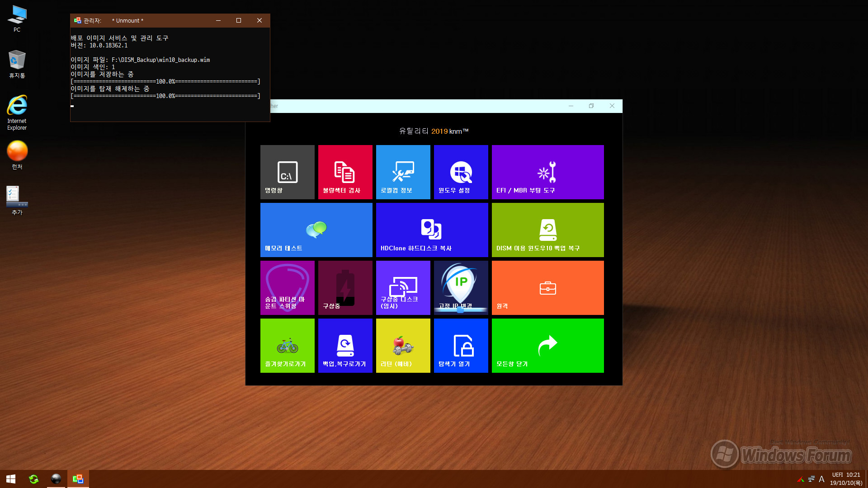The image size is (868, 488).
Task: Select the 휴지통 recycle bin icon
Action: point(17,64)
